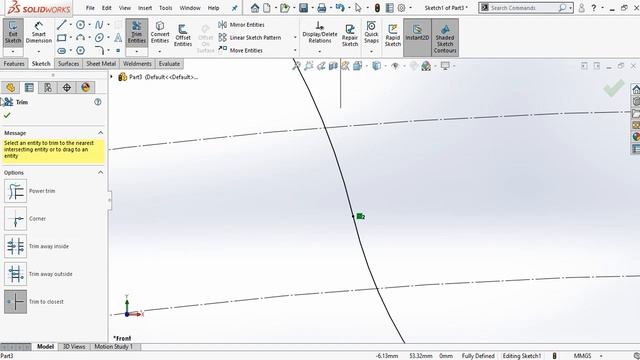Toggle Instant2D mode

point(417,37)
